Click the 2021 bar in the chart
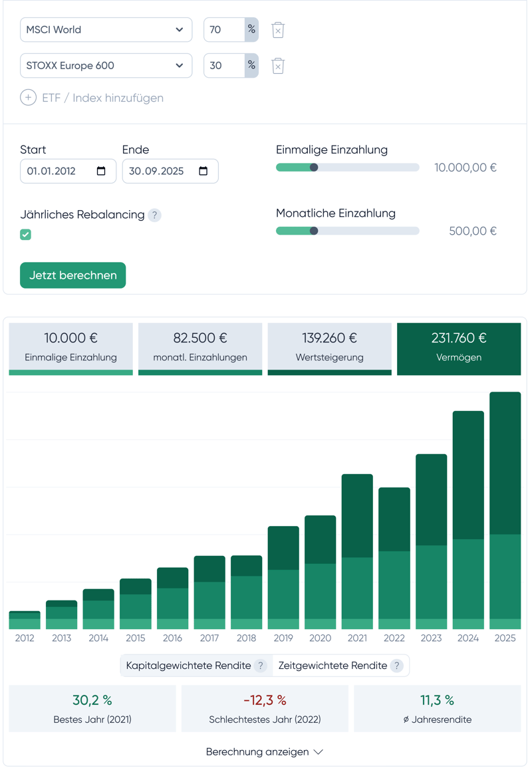The width and height of the screenshot is (532, 770). tap(357, 552)
